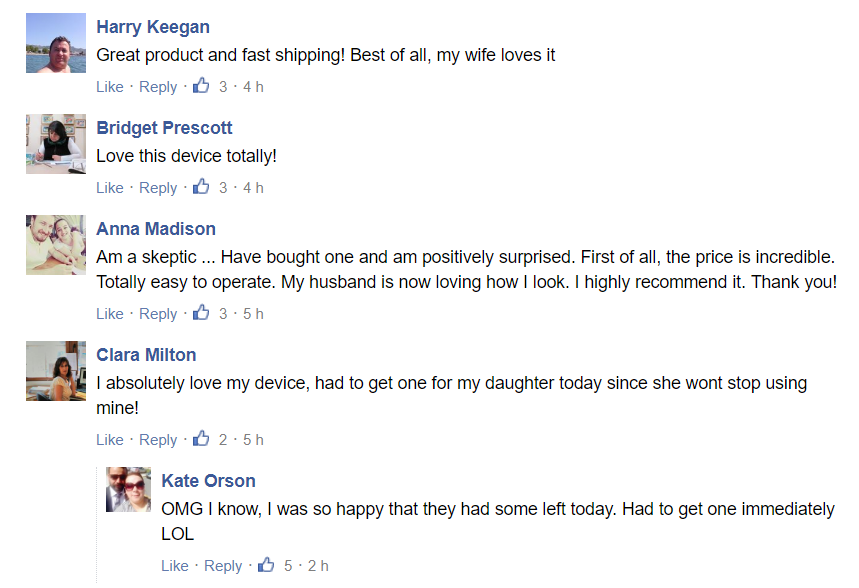
Task: Reply to Anna Madison's comment
Action: (158, 314)
